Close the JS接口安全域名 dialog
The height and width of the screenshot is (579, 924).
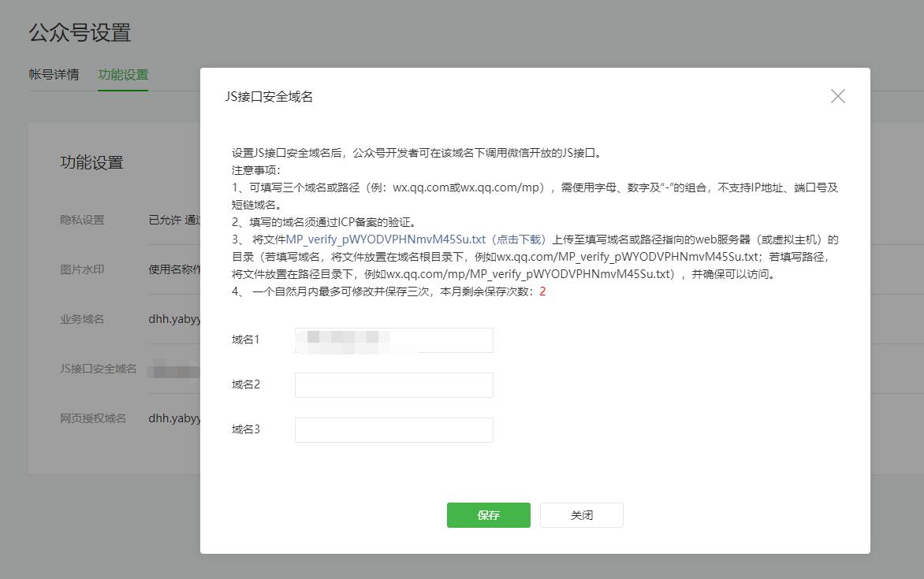point(837,96)
